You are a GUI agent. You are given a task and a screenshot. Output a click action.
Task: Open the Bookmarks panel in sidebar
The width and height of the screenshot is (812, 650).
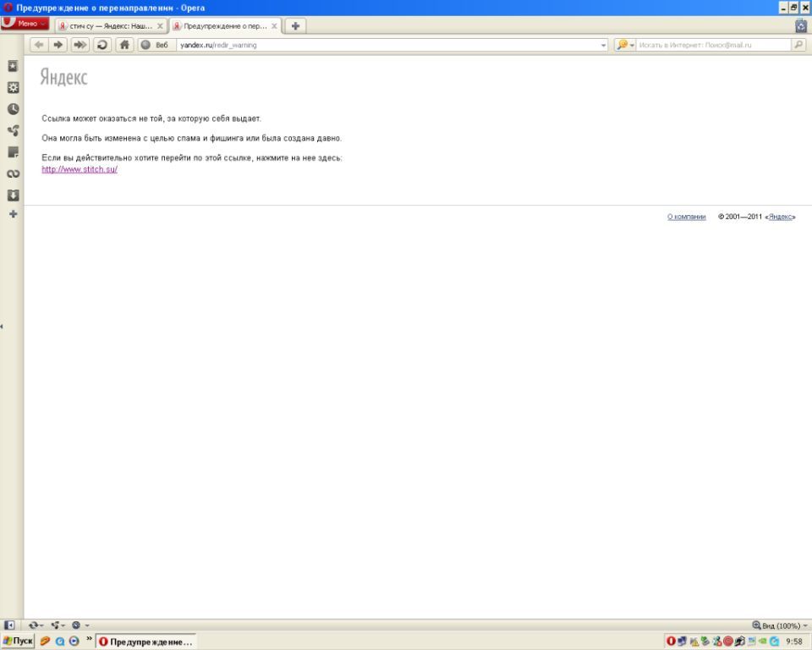click(x=13, y=65)
